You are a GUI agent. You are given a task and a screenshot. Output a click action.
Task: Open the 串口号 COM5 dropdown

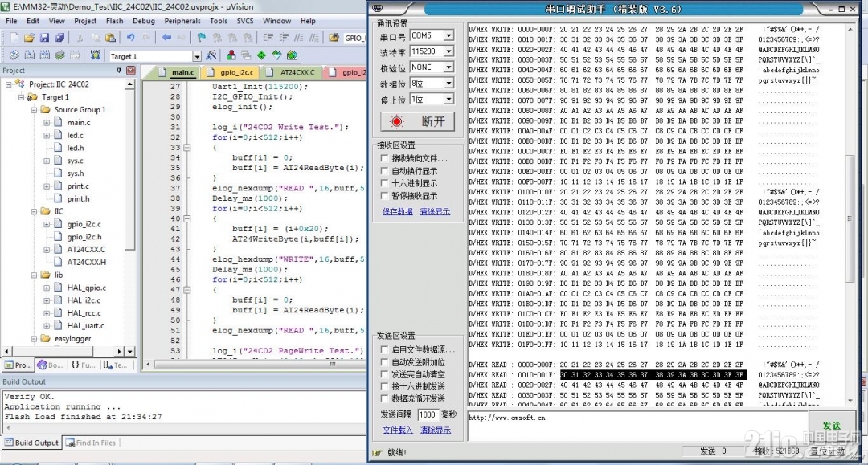coord(448,35)
